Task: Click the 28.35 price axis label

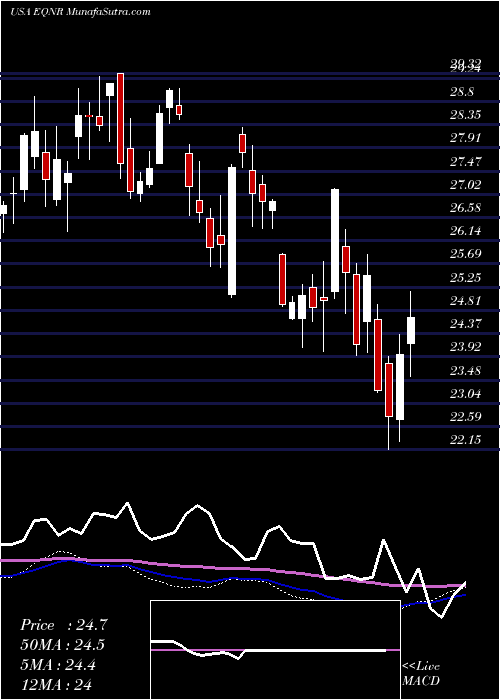Action: click(465, 115)
